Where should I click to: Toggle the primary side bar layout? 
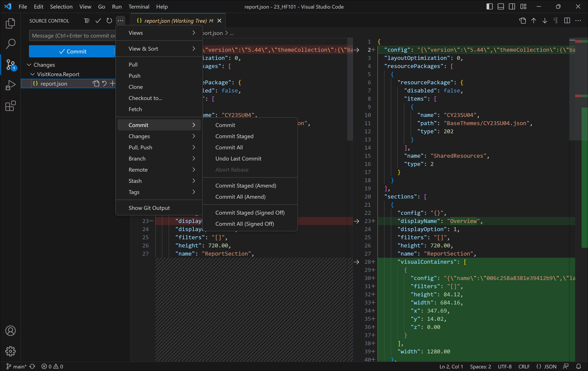click(x=489, y=7)
